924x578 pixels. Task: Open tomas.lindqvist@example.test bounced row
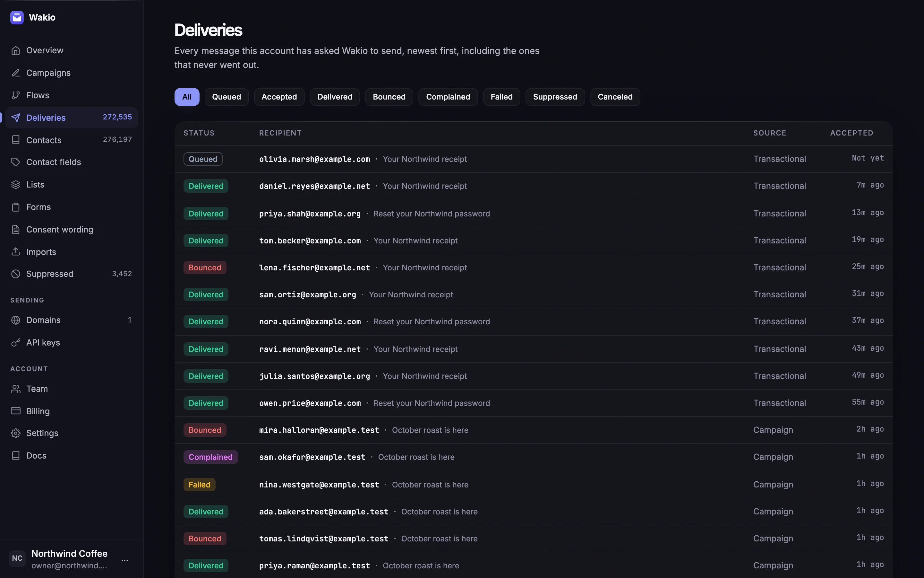point(534,539)
